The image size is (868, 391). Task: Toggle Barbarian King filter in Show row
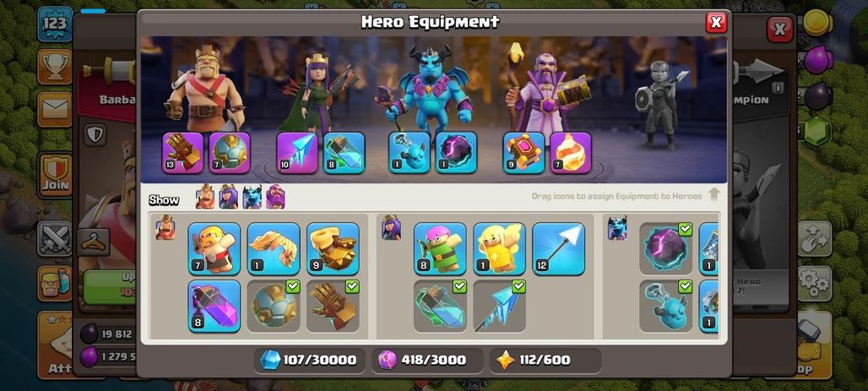(x=205, y=197)
